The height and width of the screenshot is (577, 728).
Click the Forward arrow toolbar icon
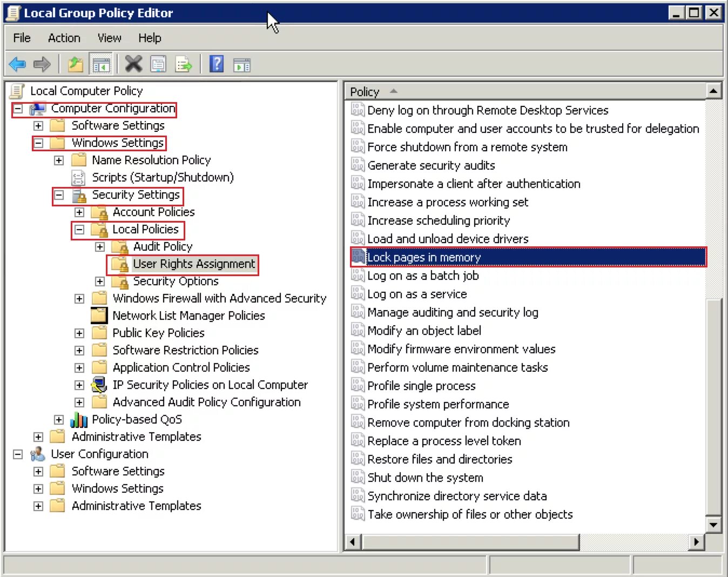(42, 65)
